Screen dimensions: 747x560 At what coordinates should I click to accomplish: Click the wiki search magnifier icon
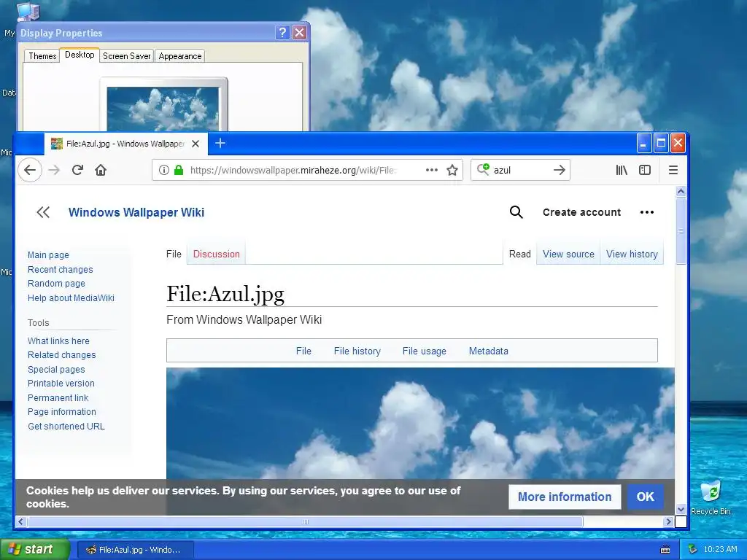pos(516,212)
